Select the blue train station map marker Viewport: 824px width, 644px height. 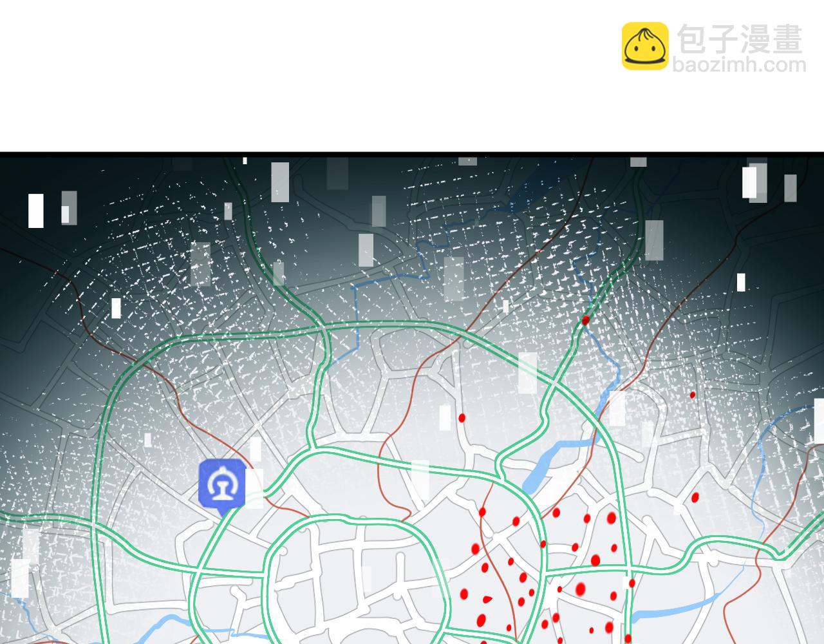[x=222, y=483]
